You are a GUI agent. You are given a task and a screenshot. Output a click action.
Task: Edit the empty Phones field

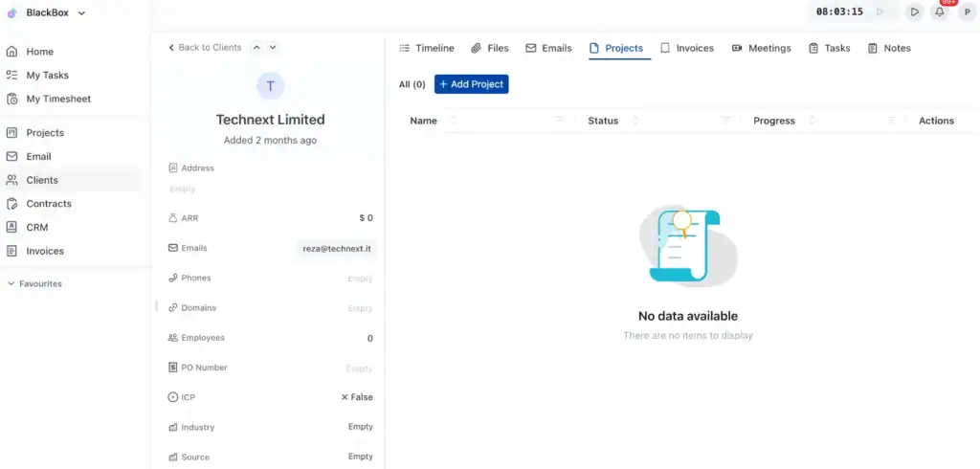[360, 279]
